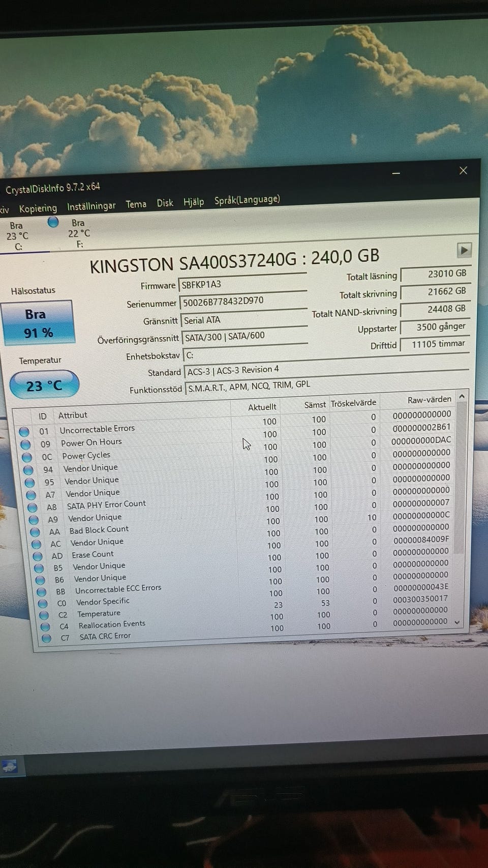Click the Uppstarter value 3500 gånger
This screenshot has width=488, height=868.
pyautogui.click(x=436, y=327)
